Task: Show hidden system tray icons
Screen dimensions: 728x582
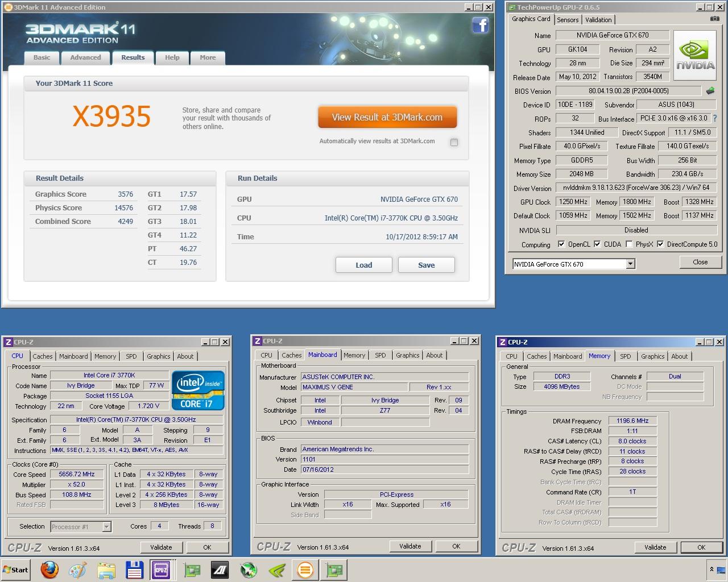Action: (712, 569)
